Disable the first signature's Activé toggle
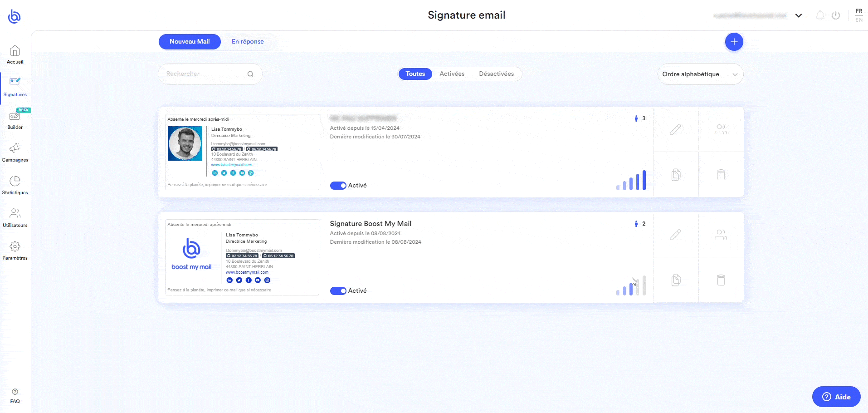The image size is (868, 413). pos(338,185)
